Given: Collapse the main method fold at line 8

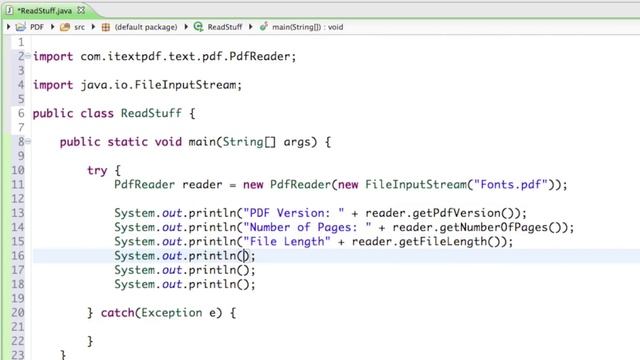Looking at the screenshot, I should [x=28, y=142].
